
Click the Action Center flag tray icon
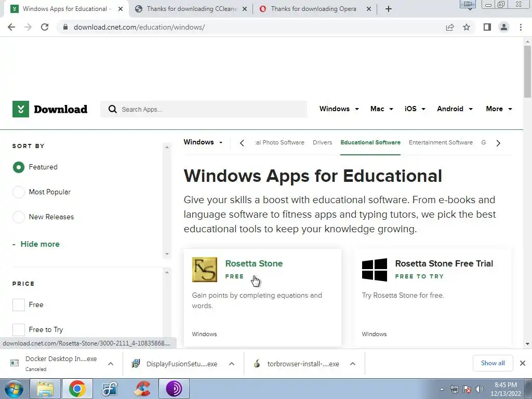click(x=467, y=389)
